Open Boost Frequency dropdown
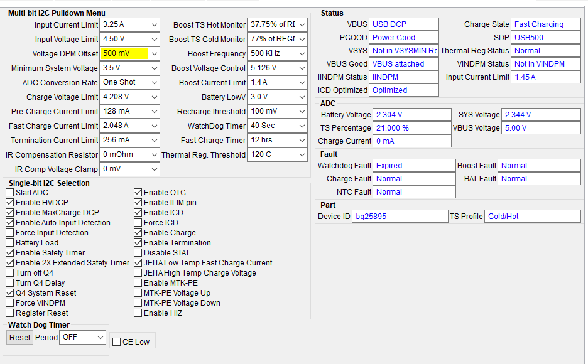The height and width of the screenshot is (364, 588). pyautogui.click(x=277, y=53)
